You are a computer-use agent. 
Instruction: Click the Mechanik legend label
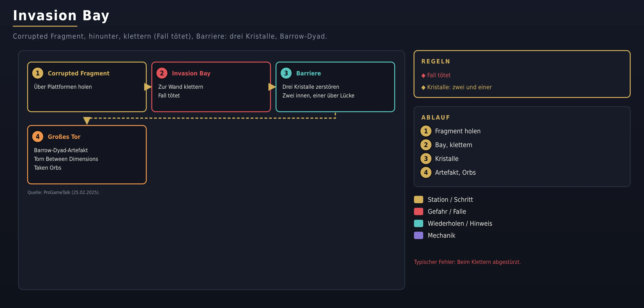[442, 236]
